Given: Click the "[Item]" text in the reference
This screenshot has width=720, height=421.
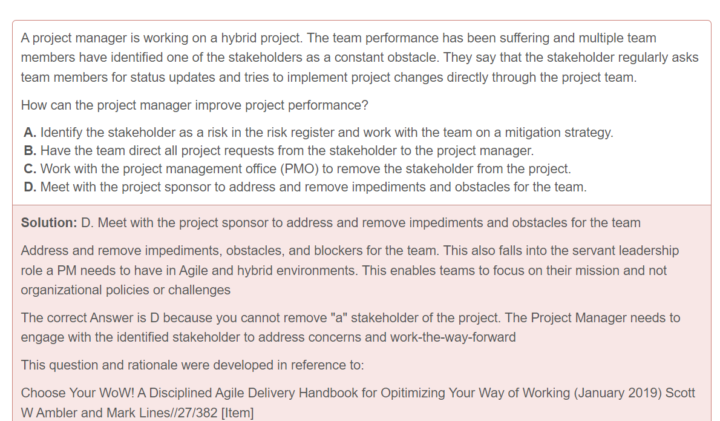Looking at the screenshot, I should tap(237, 413).
